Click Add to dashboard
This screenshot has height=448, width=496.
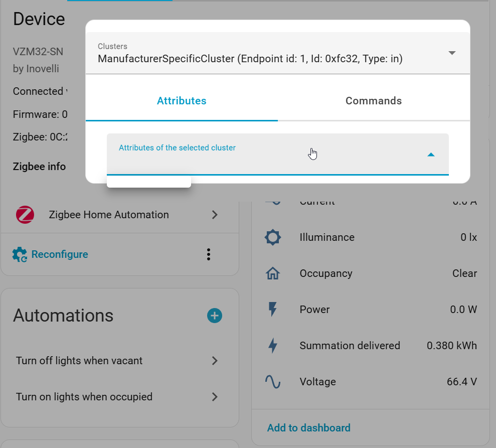coord(308,428)
